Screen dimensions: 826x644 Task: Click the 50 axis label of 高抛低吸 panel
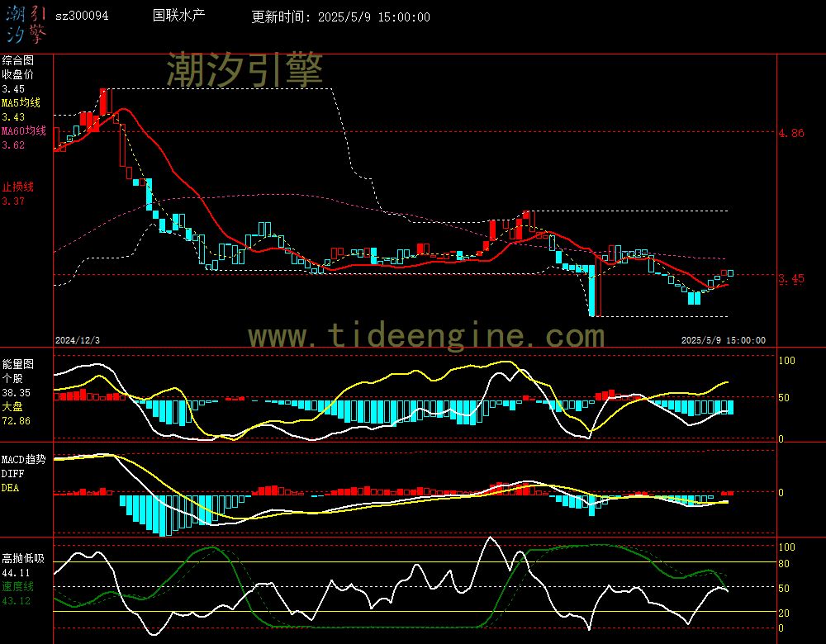[784, 589]
